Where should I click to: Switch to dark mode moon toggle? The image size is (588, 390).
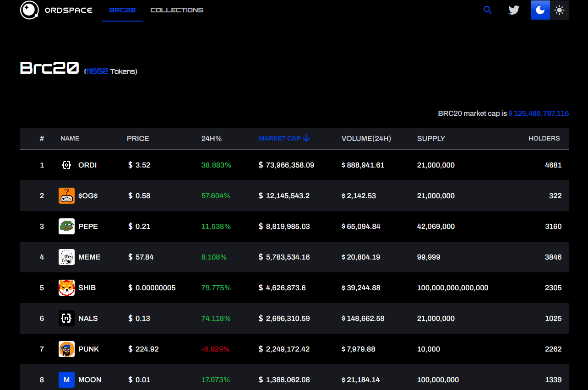click(x=540, y=10)
